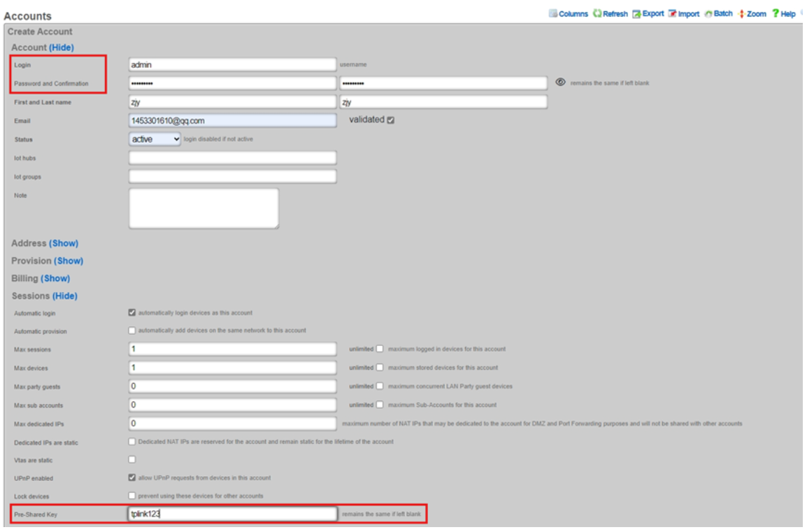Uncheck the email validated checkbox
Viewport: 807px width, 532px height.
390,120
